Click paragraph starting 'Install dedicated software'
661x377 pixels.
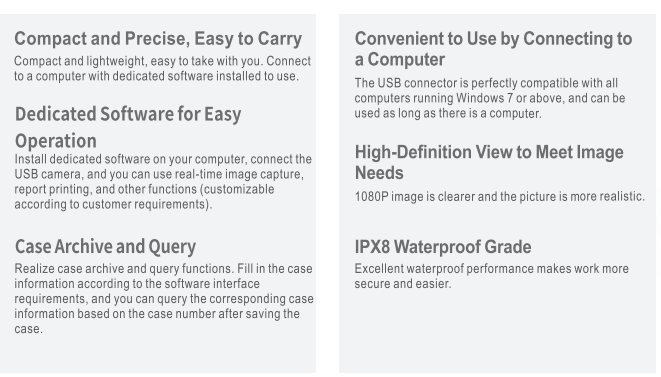(163, 182)
